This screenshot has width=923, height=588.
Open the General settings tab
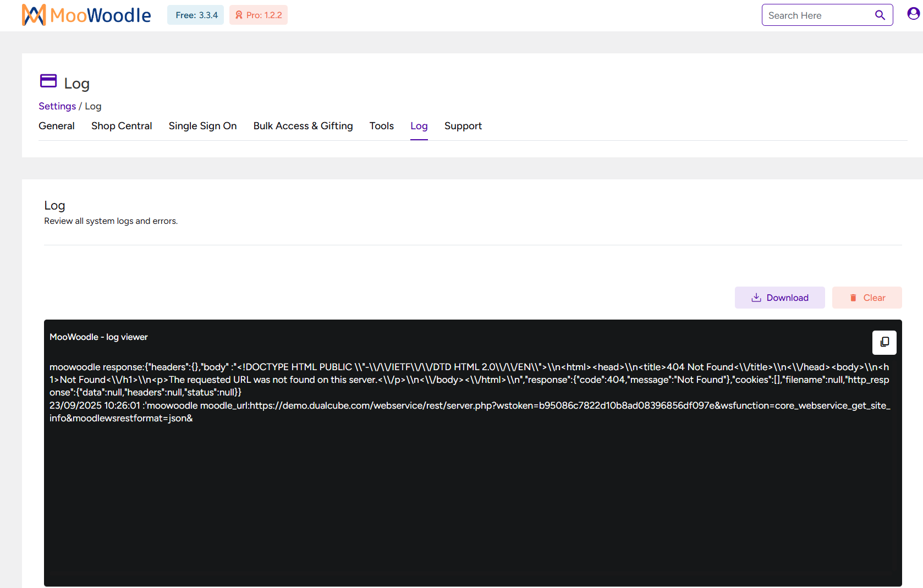[x=56, y=126]
